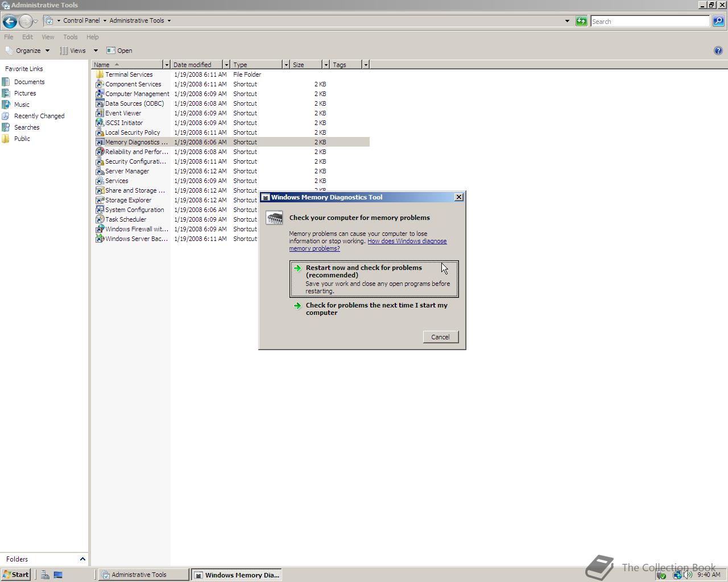Viewport: 728px width, 582px height.
Task: Click the Server Manager shortcut icon
Action: tap(100, 171)
